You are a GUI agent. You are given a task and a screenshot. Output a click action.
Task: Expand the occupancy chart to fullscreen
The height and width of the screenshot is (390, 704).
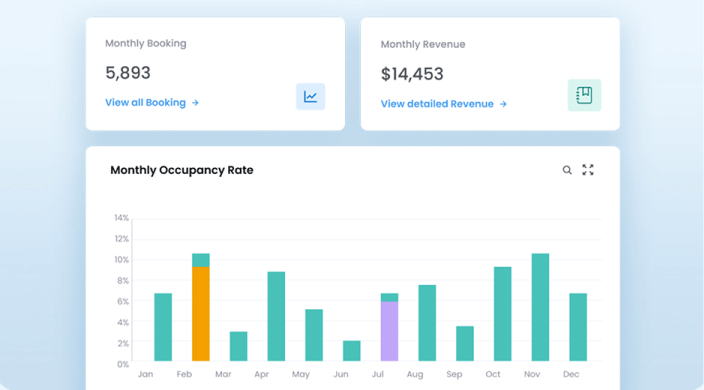coord(588,170)
